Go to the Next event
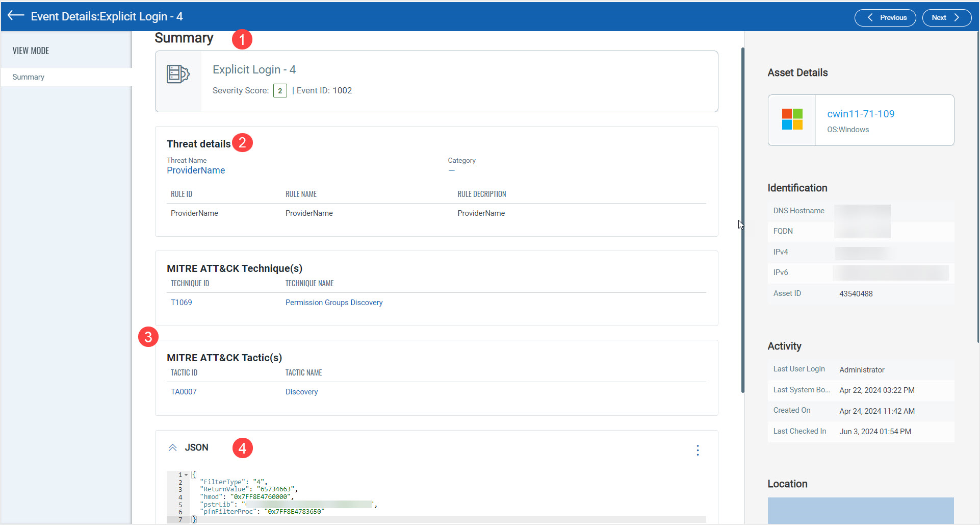Screen dimensions: 980x525 coord(946,18)
